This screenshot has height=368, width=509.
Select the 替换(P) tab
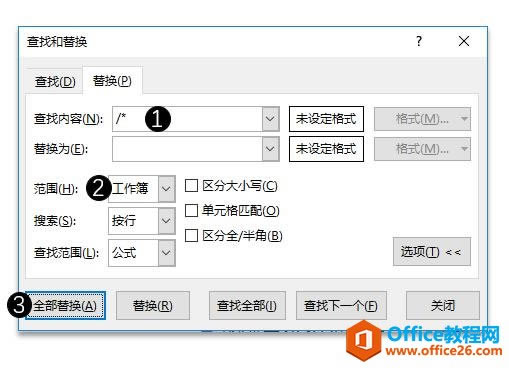[112, 81]
